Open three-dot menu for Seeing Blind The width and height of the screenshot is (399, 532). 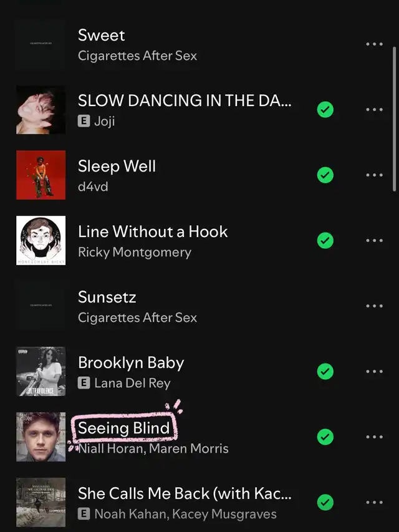374,437
